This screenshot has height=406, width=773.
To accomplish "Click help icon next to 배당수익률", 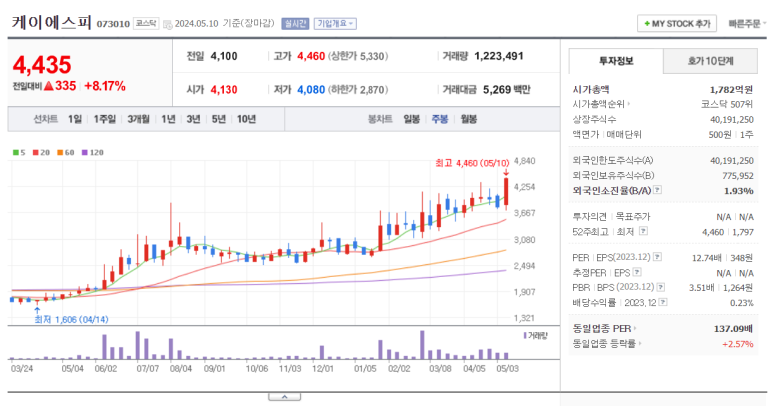I will tap(663, 302).
